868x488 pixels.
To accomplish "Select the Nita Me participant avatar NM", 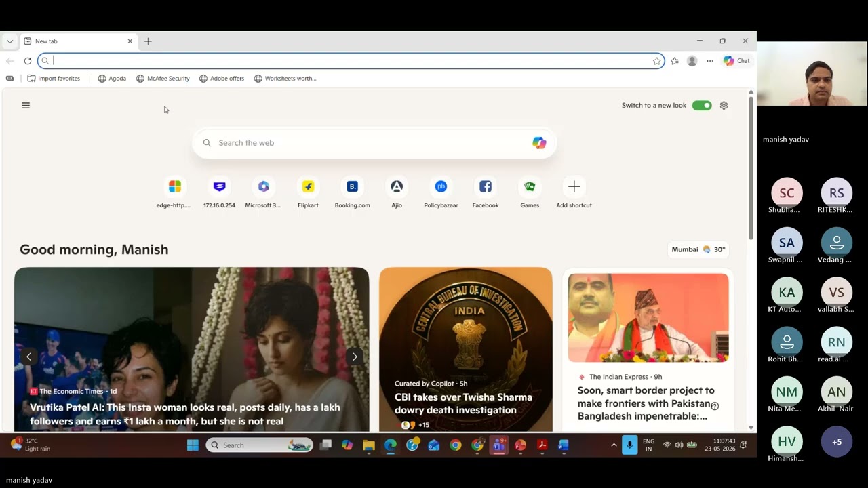I will pos(787,392).
